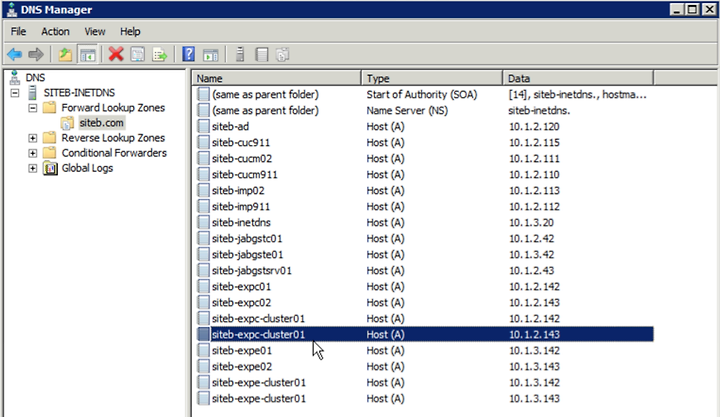Click the highlighted 10.1.2.143 data cell
This screenshot has width=720, height=417.
(534, 335)
